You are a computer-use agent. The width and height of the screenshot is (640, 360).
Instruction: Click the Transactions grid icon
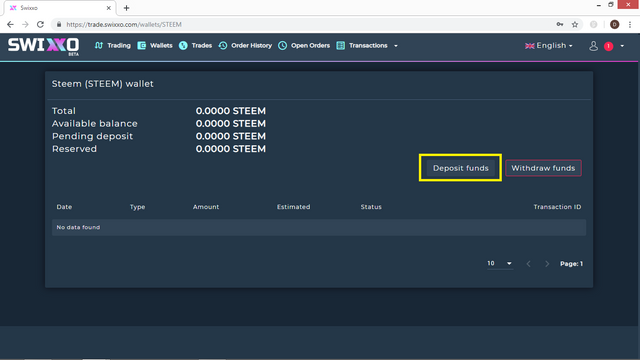tap(340, 45)
